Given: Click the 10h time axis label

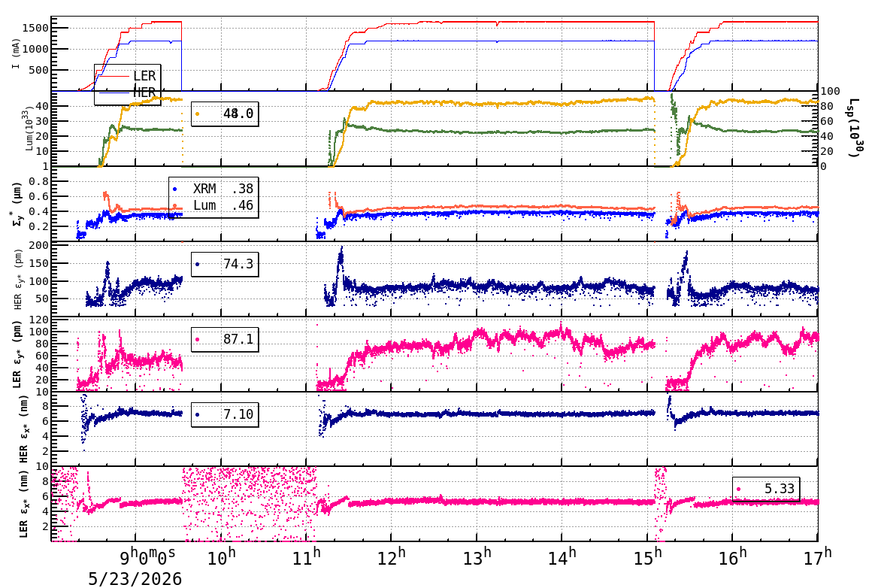Looking at the screenshot, I should (x=221, y=557).
